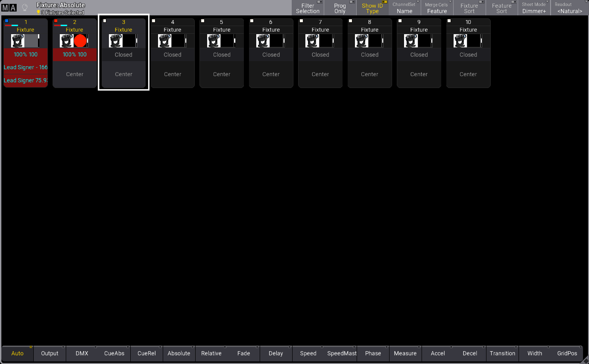Click the moving head icon on fixture 8
589x364 pixels.
[x=362, y=41]
